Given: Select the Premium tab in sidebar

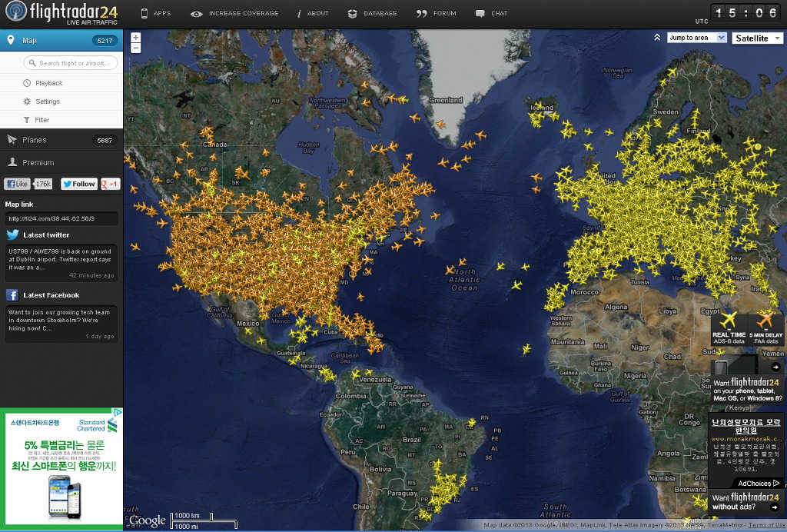Looking at the screenshot, I should point(61,162).
